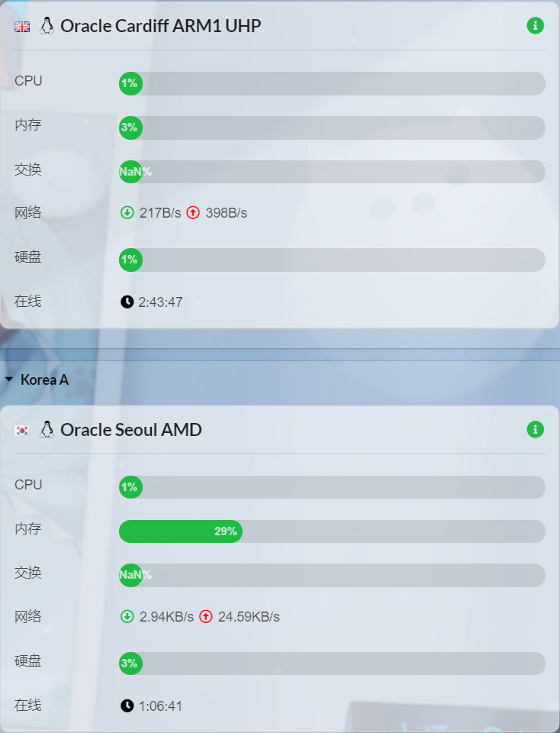This screenshot has height=733, width=560.
Task: Click the Seoul disk usage bar at 3%
Action: click(332, 664)
